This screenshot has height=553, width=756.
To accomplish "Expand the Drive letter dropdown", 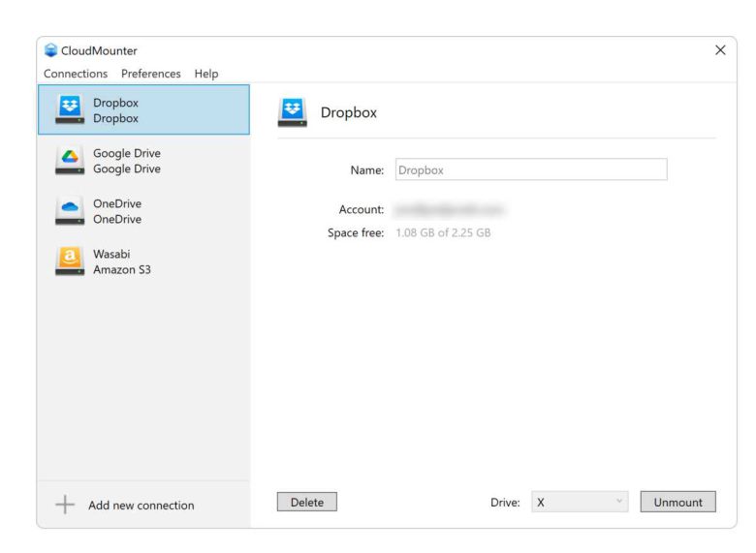I will point(580,503).
